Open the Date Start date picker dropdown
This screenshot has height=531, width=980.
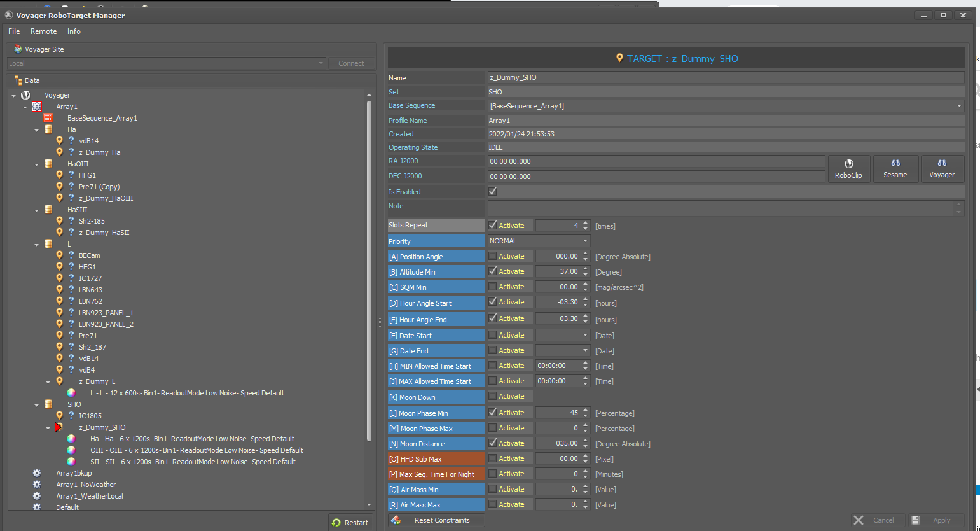[x=585, y=335]
